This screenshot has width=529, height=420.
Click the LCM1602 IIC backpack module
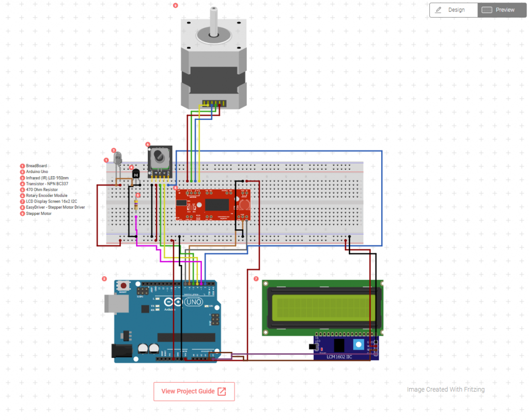click(346, 348)
